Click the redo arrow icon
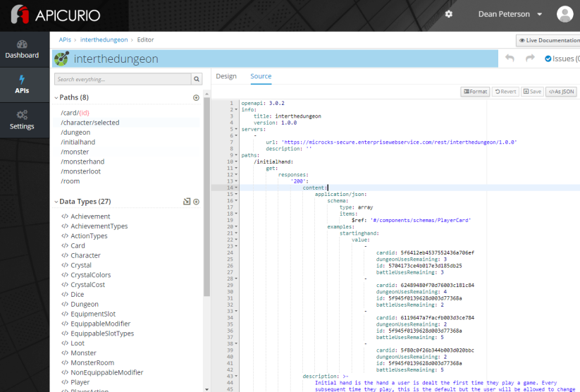 [x=529, y=59]
